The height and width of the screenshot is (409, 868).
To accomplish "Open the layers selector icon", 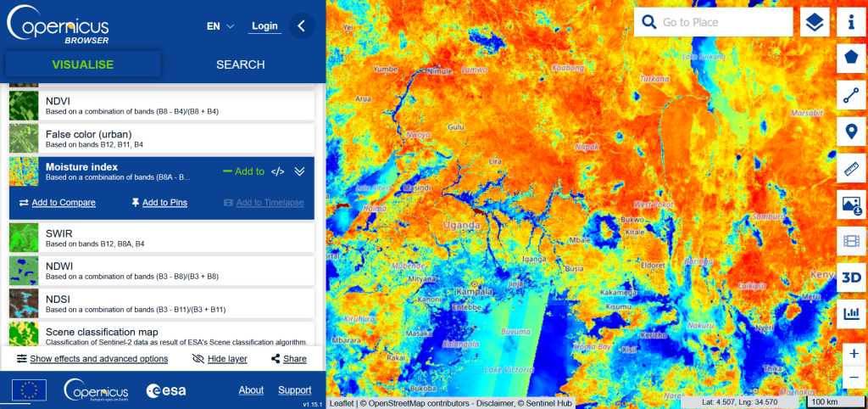I will (x=815, y=23).
